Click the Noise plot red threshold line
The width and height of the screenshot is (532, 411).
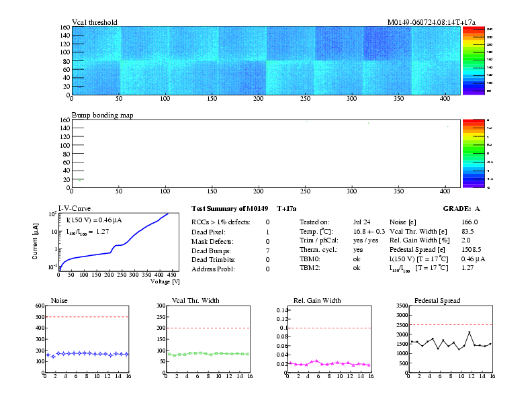click(87, 317)
